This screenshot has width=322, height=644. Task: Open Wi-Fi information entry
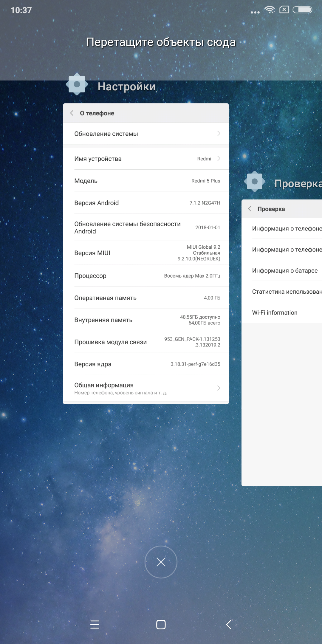tap(282, 312)
